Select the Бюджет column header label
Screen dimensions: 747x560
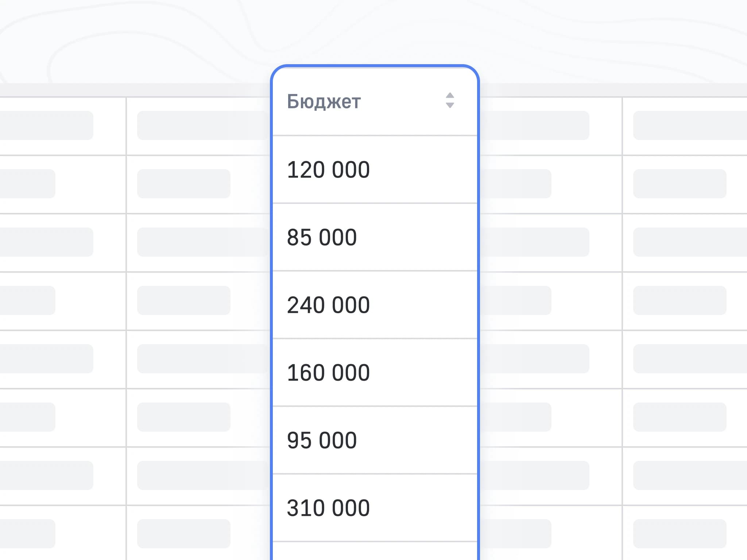coord(324,101)
